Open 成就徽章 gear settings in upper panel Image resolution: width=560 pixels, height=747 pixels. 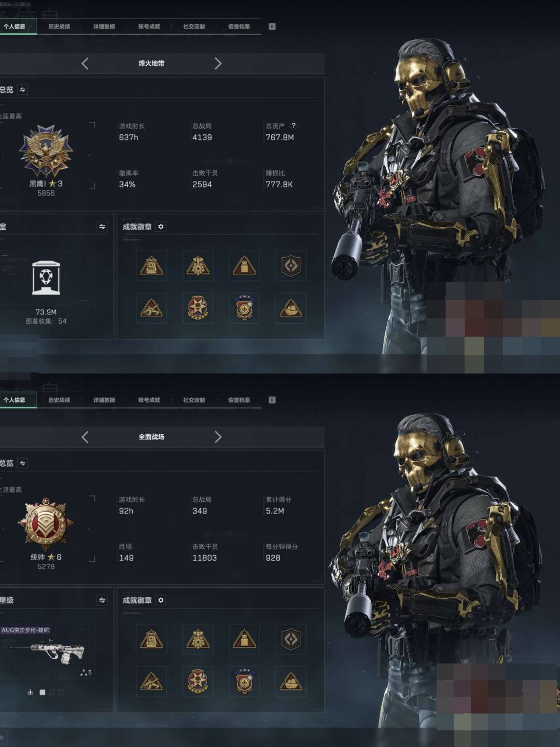coord(161,227)
